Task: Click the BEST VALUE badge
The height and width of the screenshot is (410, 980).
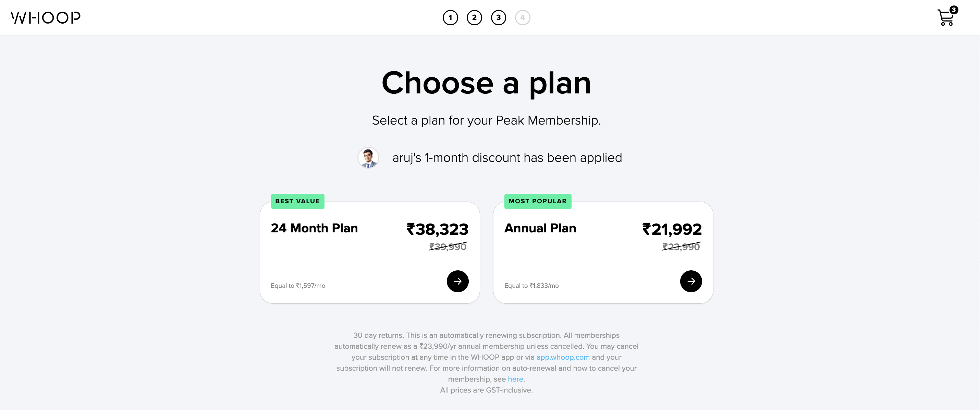Action: tap(297, 201)
